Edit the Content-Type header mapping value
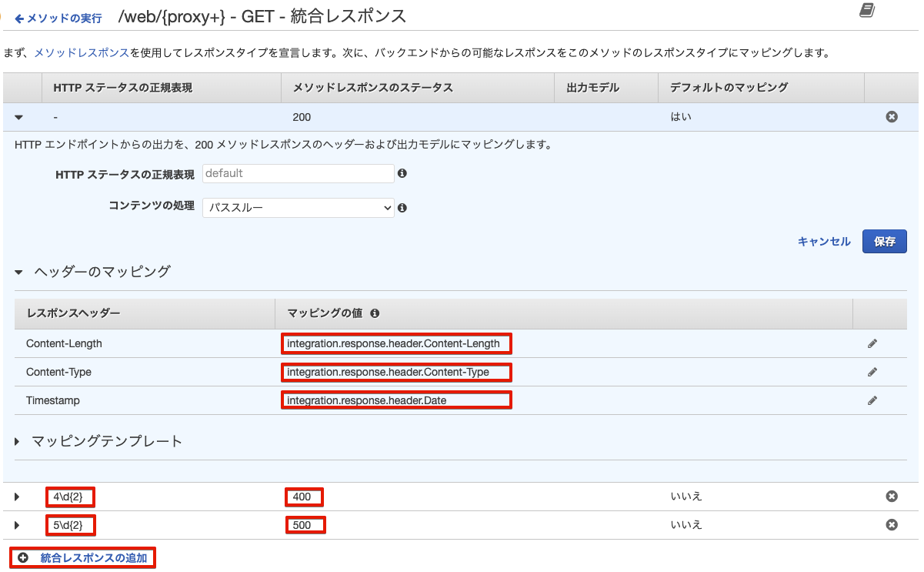Viewport: 924px width, 572px height. point(872,372)
